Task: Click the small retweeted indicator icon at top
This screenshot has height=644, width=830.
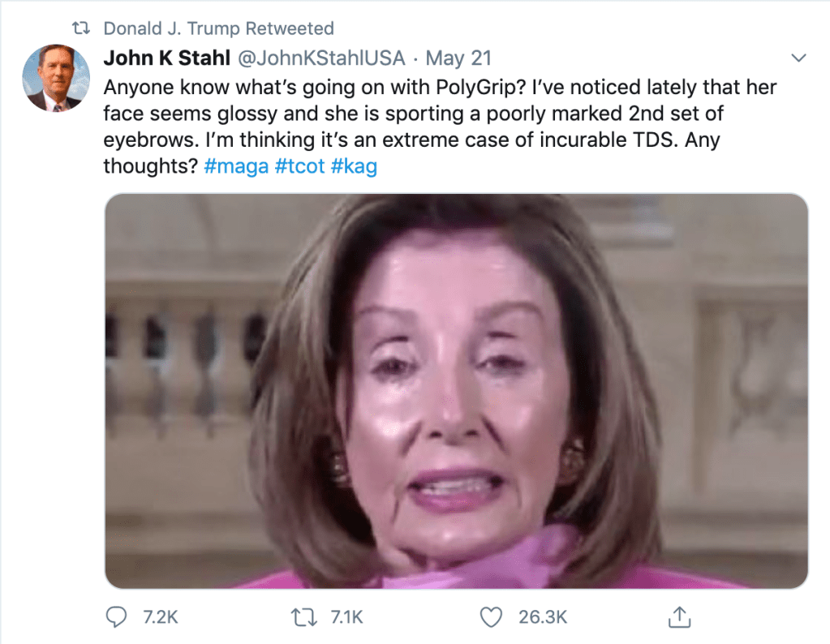Action: 80,28
